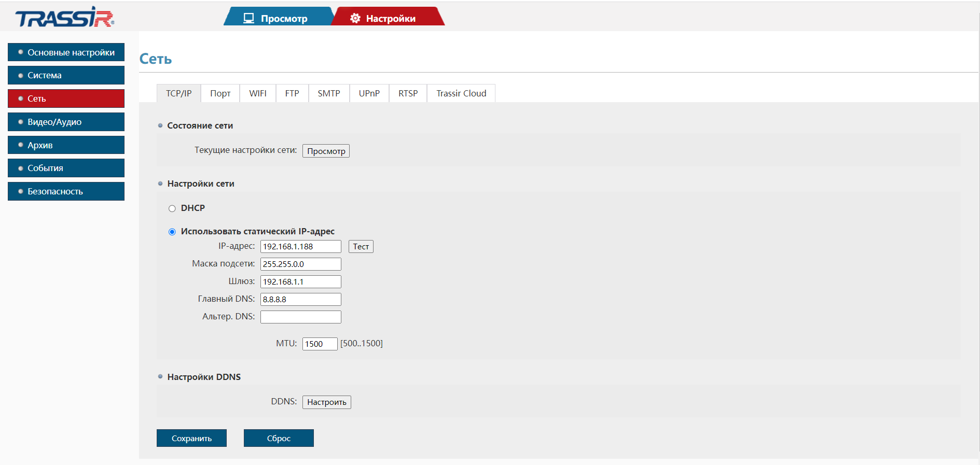Screen dimensions: 980x465
Task: Go to Видео/Аудио settings
Action: pos(66,122)
